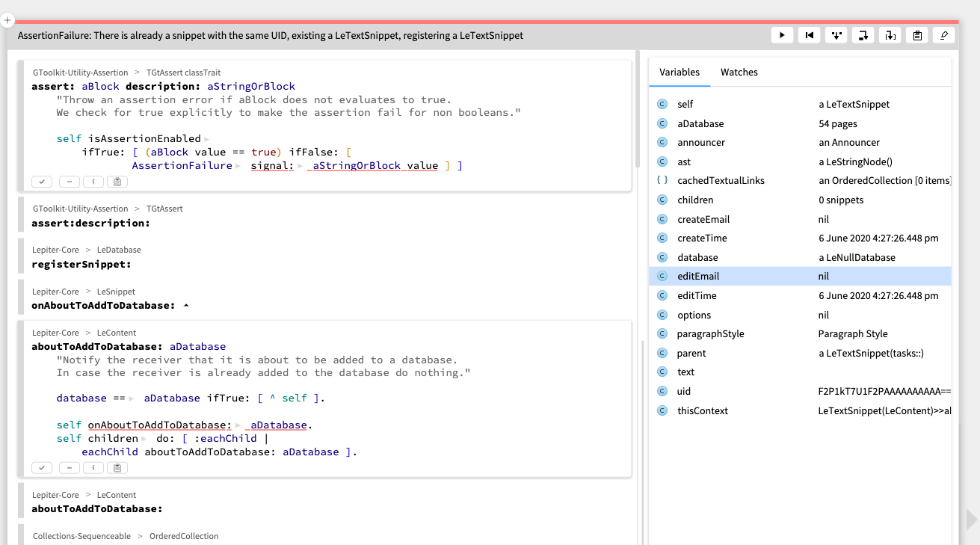Click the minus button under assert:description: method

point(69,182)
